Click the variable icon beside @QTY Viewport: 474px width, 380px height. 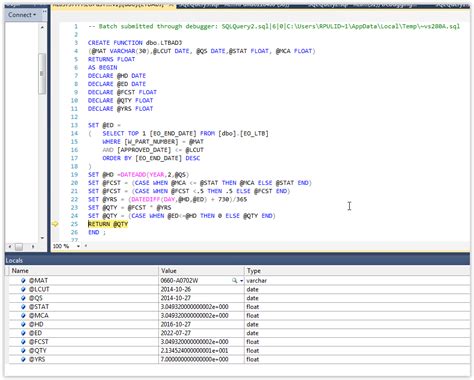tap(23, 351)
